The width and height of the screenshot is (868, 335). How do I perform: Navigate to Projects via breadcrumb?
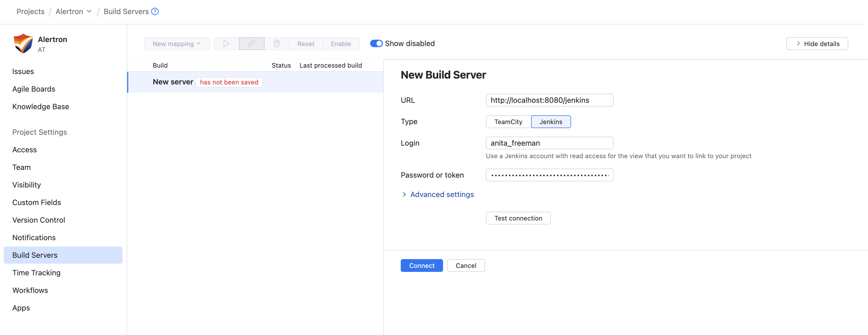(30, 11)
